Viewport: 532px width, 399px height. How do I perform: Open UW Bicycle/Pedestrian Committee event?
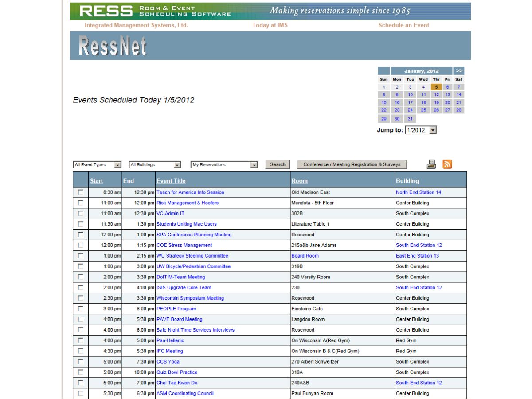[x=194, y=266]
